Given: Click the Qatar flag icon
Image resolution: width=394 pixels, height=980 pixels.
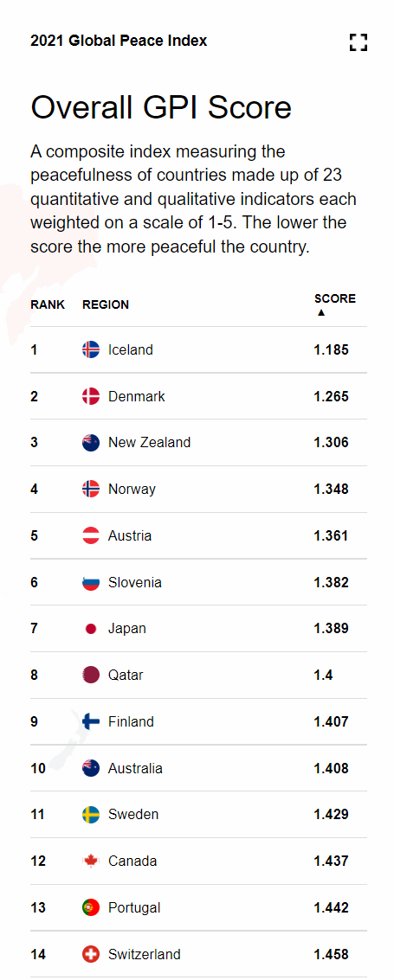Looking at the screenshot, I should coord(91,675).
